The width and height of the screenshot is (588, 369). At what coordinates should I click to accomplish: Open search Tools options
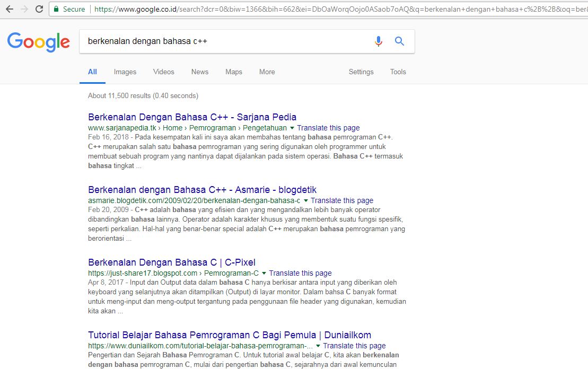point(398,72)
